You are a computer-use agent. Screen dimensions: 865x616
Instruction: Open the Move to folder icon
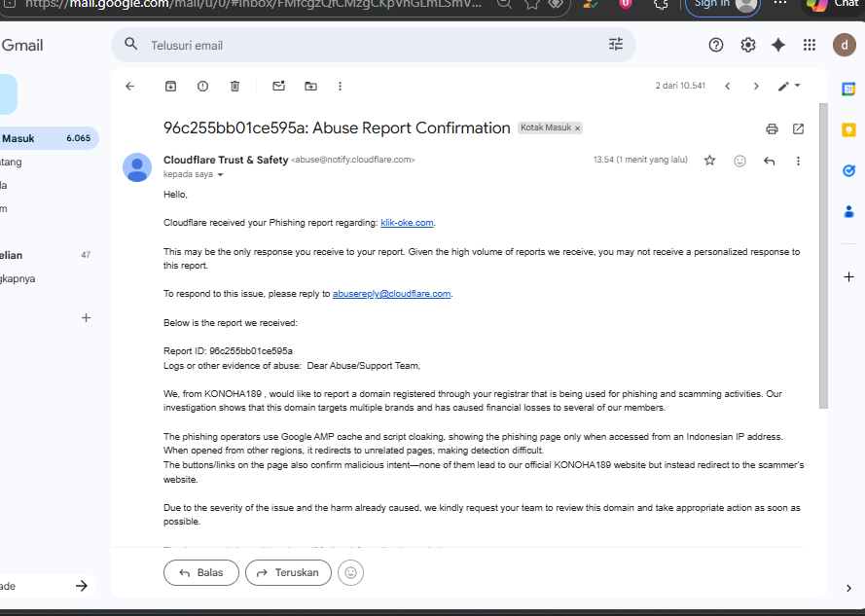[x=310, y=86]
